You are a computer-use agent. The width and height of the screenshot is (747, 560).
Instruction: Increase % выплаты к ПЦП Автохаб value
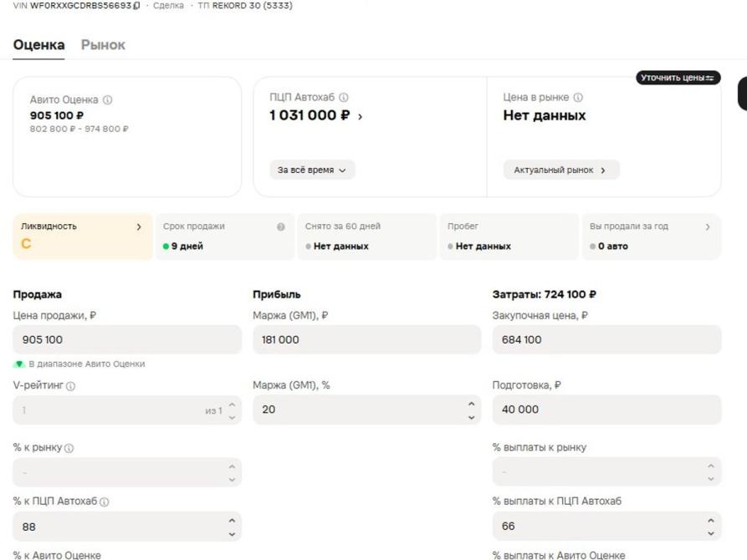pos(711,521)
